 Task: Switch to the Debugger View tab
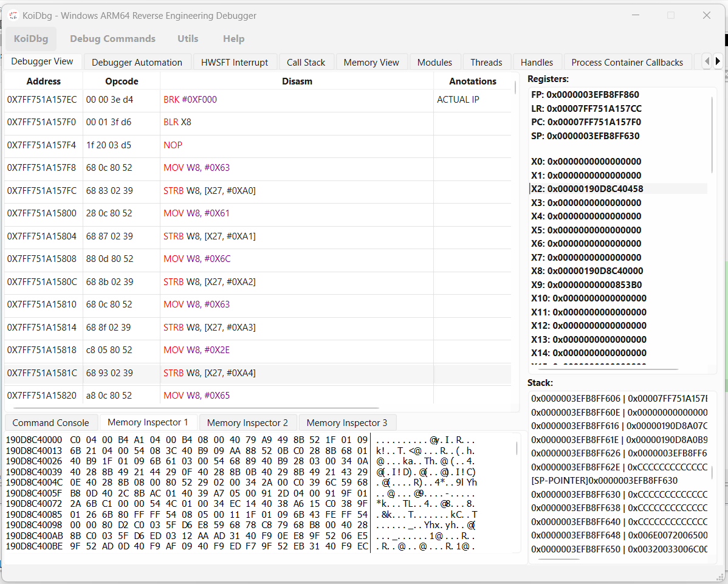pos(43,61)
